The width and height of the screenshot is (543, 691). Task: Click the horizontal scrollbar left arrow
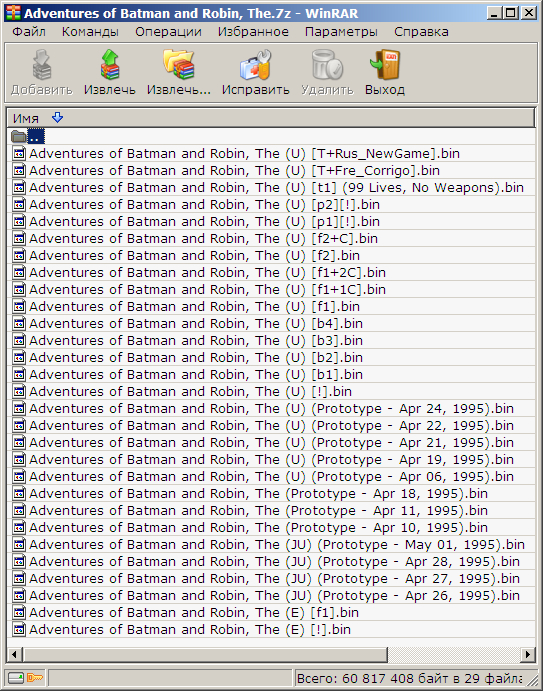(14, 654)
